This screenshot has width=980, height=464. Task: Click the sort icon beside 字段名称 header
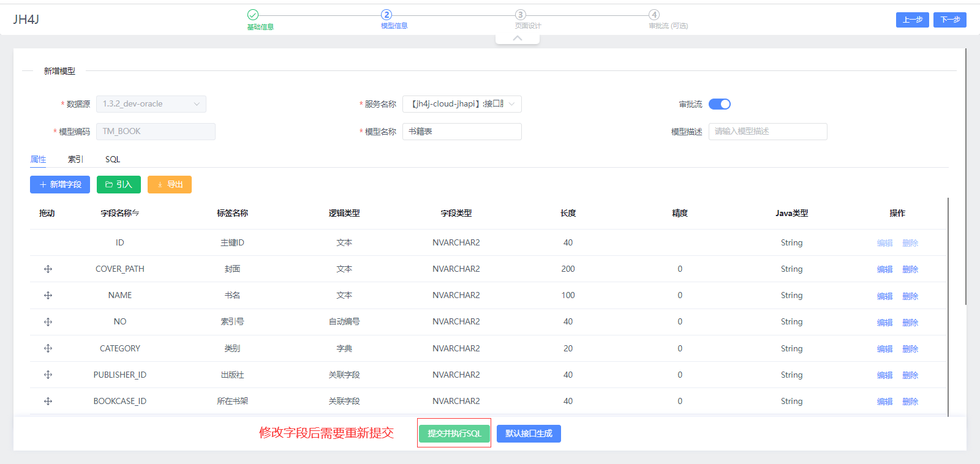point(136,213)
